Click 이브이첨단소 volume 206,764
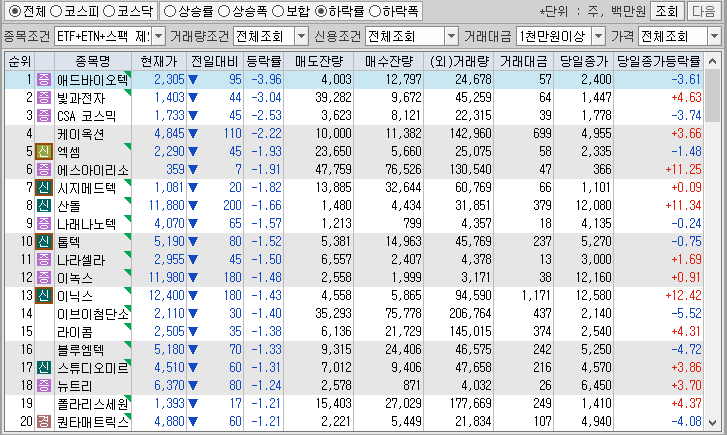 click(470, 313)
